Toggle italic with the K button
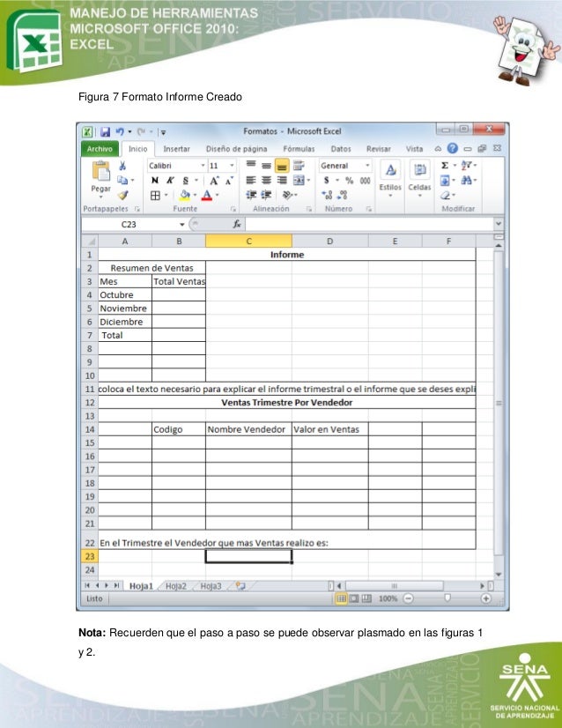Image resolution: width=562 pixels, height=728 pixels. [x=170, y=181]
